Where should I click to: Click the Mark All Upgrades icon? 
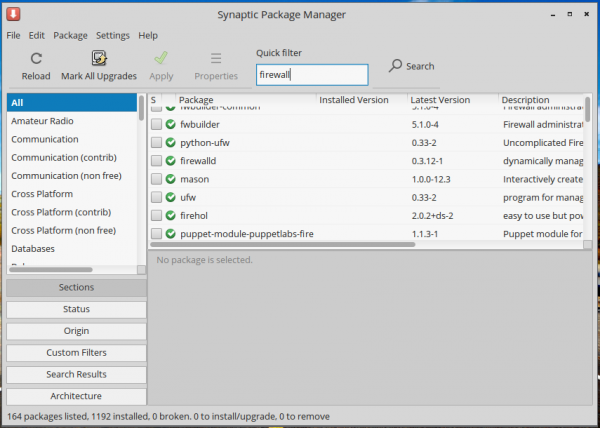coord(99,58)
